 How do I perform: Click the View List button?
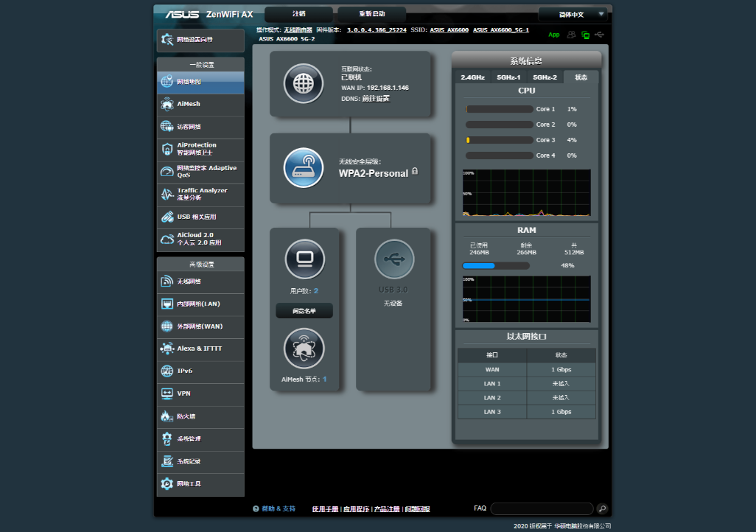(x=304, y=311)
